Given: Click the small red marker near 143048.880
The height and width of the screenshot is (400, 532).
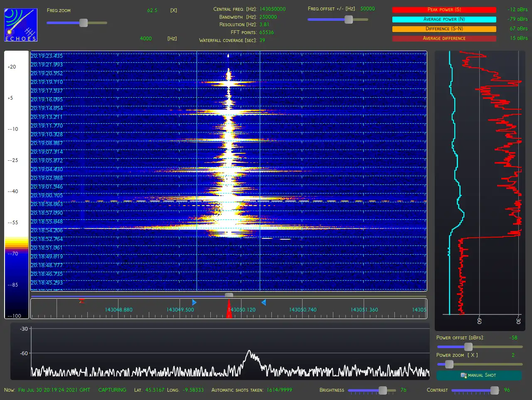Looking at the screenshot, I should point(82,301).
